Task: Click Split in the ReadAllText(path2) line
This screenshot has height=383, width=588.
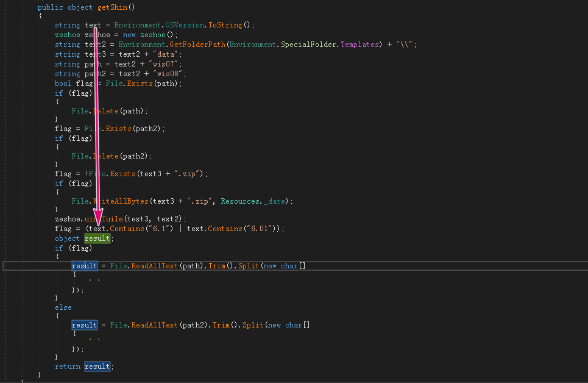Action: click(x=253, y=325)
